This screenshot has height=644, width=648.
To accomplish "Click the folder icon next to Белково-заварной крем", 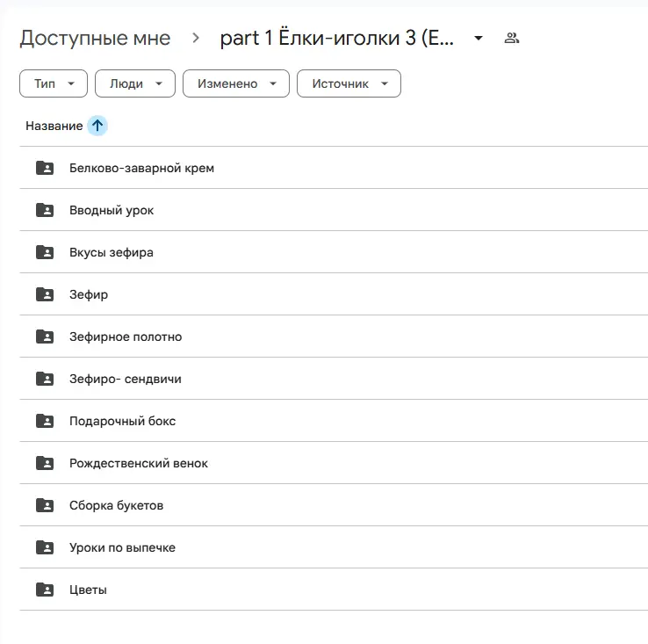I will tap(45, 168).
